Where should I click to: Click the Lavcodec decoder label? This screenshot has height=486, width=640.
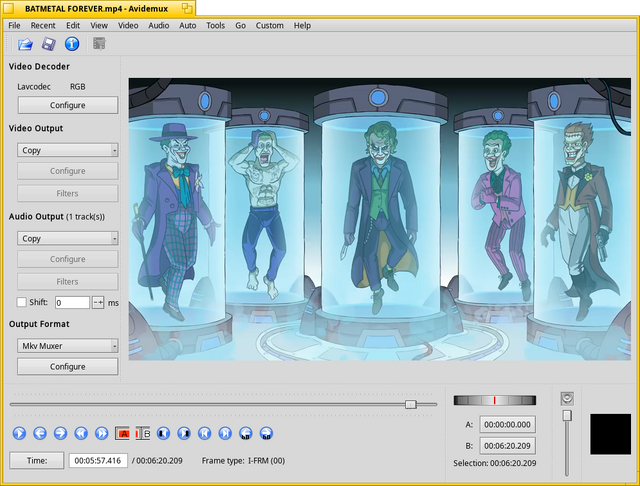click(x=34, y=87)
